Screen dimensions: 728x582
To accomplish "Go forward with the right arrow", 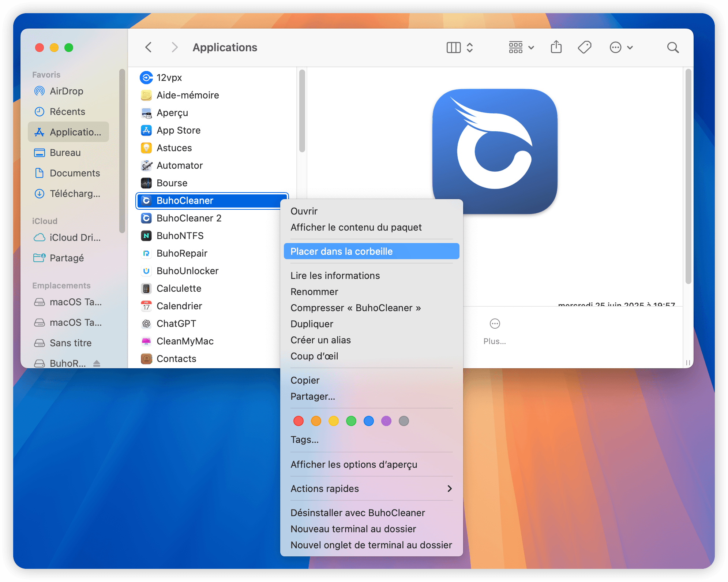I will [175, 47].
